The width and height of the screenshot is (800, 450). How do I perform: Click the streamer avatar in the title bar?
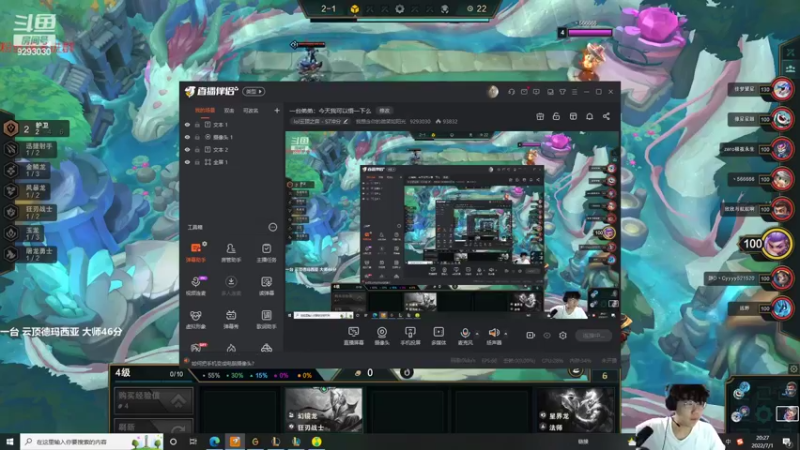(492, 92)
